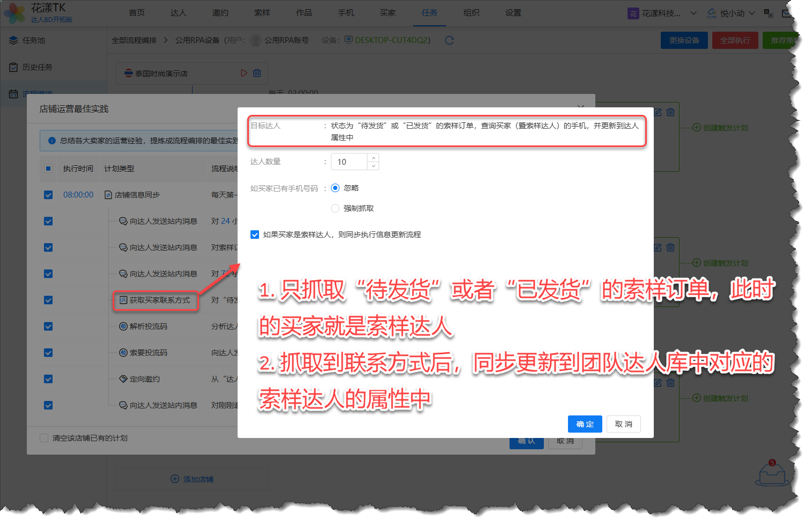Open 历史任务 in the sidebar
The width and height of the screenshot is (812, 526).
tap(37, 67)
